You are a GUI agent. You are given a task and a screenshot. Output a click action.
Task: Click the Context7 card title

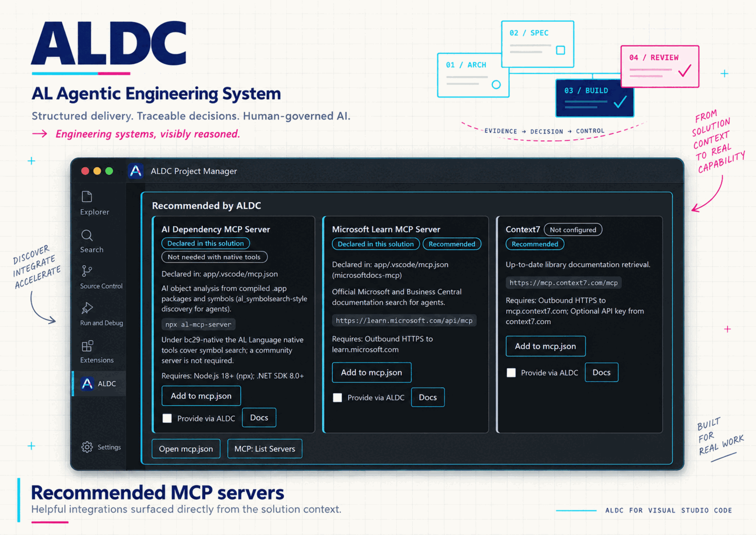tap(523, 229)
